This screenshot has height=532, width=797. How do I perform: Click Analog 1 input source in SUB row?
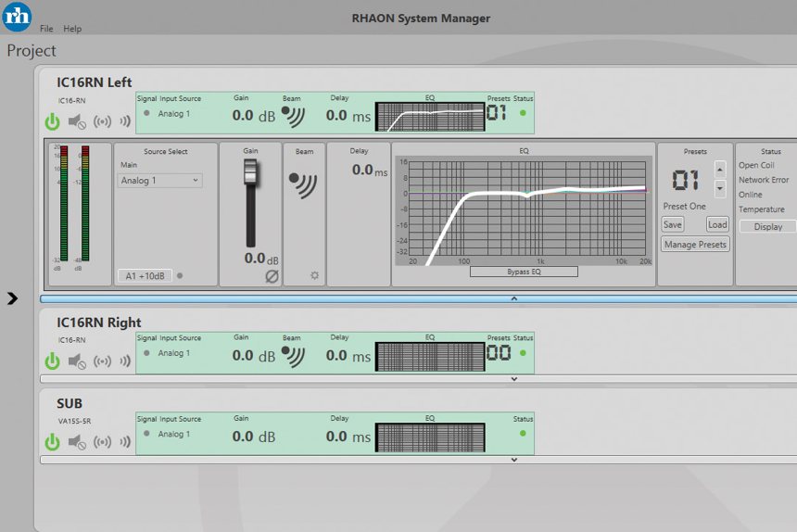[174, 434]
